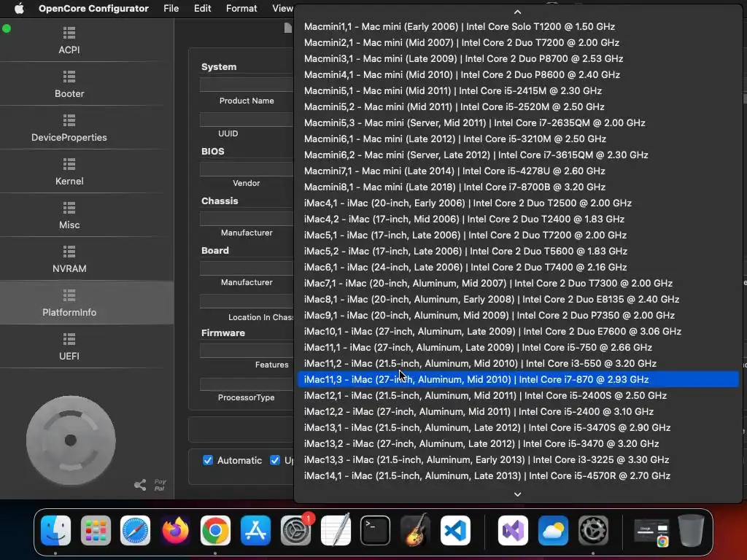The width and height of the screenshot is (747, 560).
Task: Click the dropdown list's up scroll arrow
Action: pos(517,12)
